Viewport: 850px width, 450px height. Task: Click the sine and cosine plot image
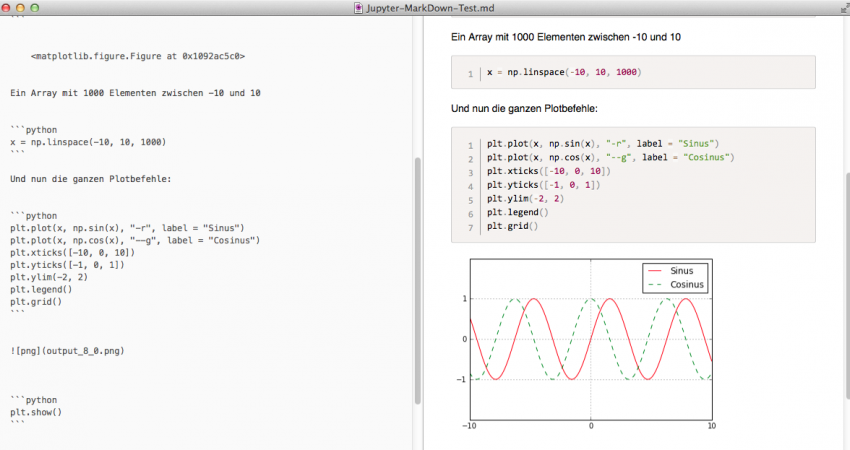588,345
